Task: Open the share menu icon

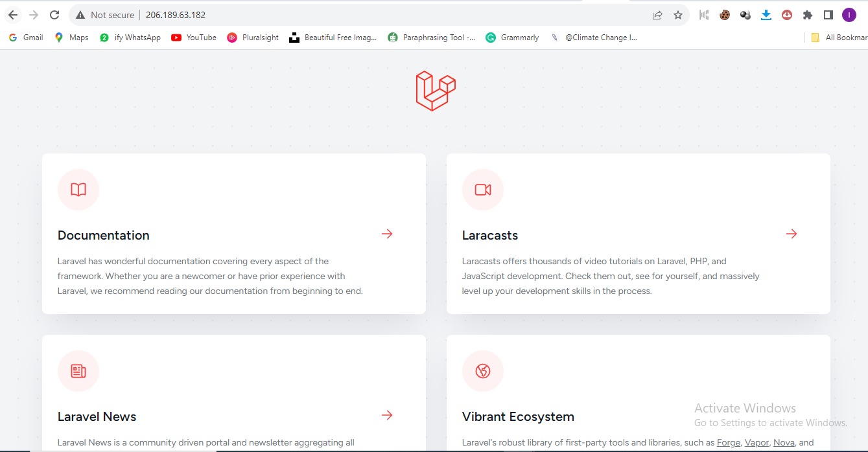Action: [x=657, y=14]
